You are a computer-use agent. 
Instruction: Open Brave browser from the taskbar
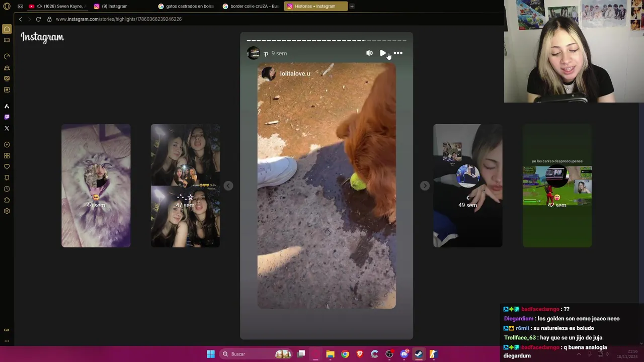[360, 354]
